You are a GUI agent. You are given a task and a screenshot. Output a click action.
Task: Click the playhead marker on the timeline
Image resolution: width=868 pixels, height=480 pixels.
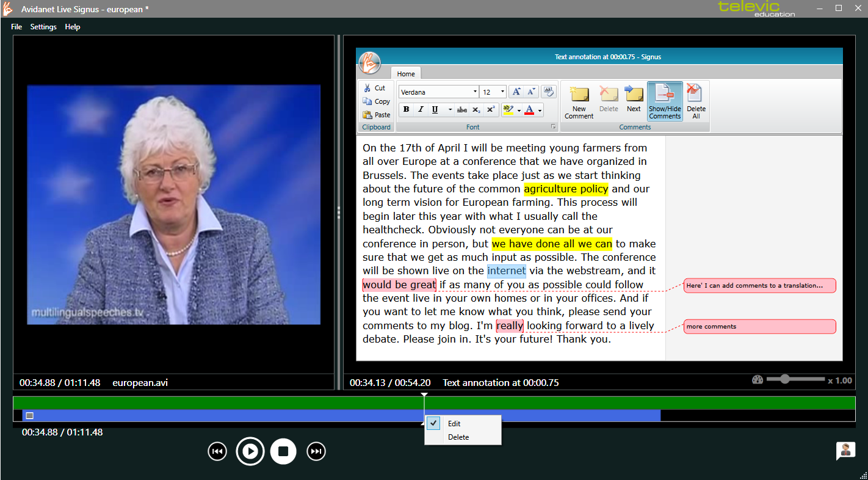tap(424, 395)
